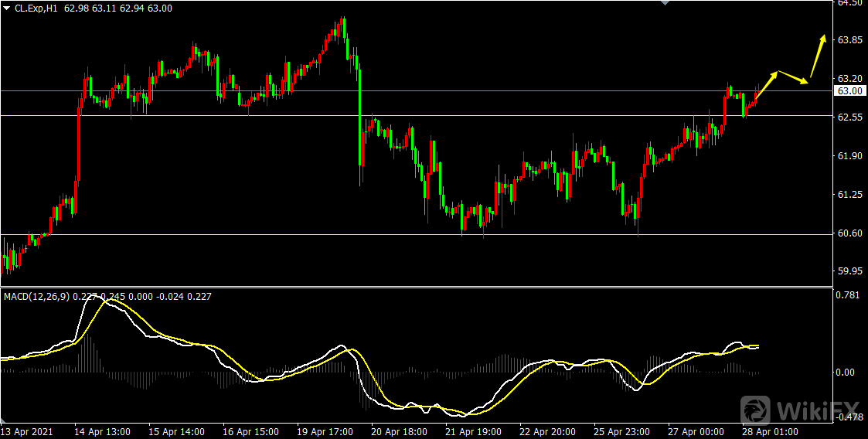Click the 14 Apr 13:00 time label
This screenshot has width=868, height=439.
click(102, 431)
